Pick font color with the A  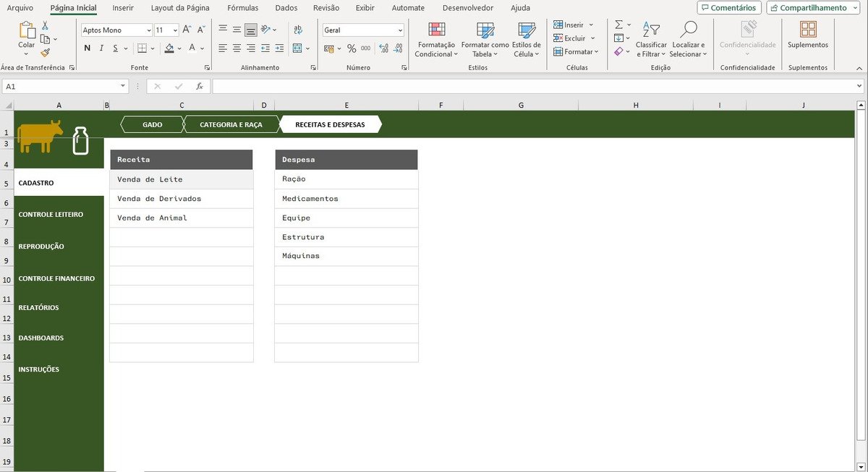tap(192, 48)
